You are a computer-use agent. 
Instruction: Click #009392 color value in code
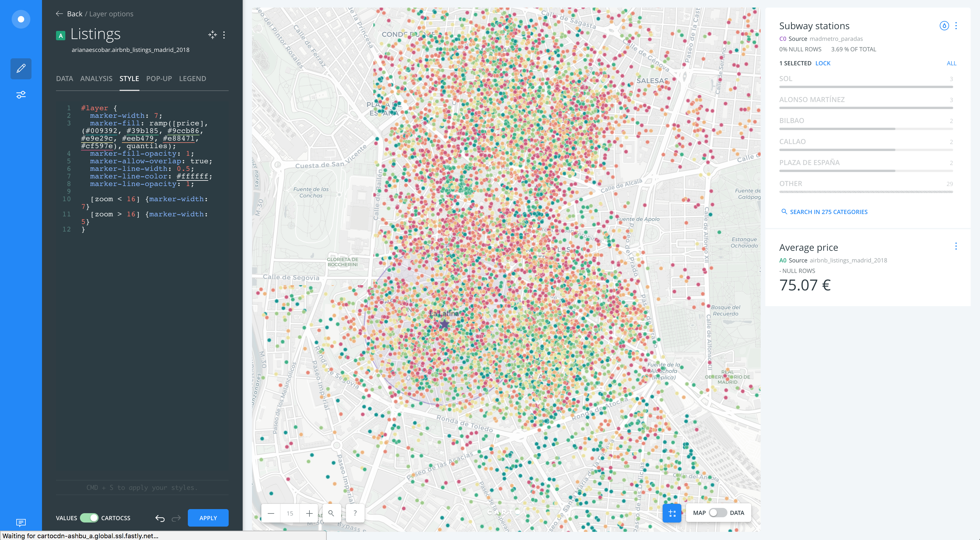coord(101,131)
